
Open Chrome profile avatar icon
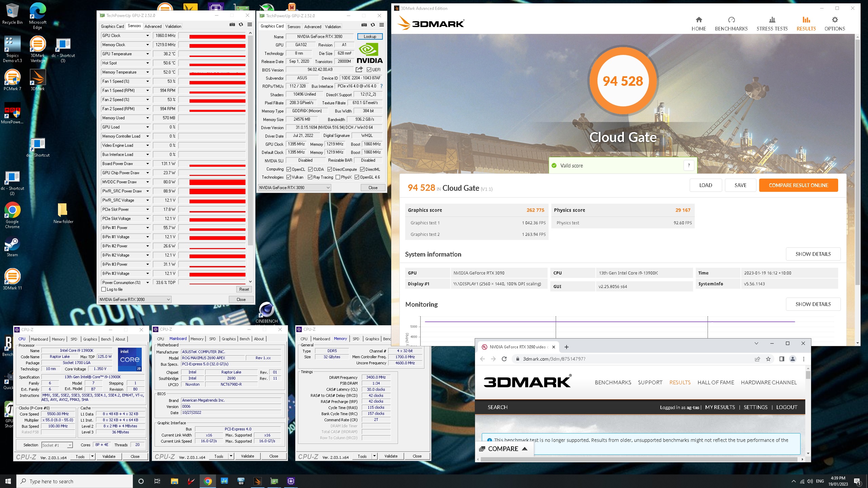coord(793,359)
